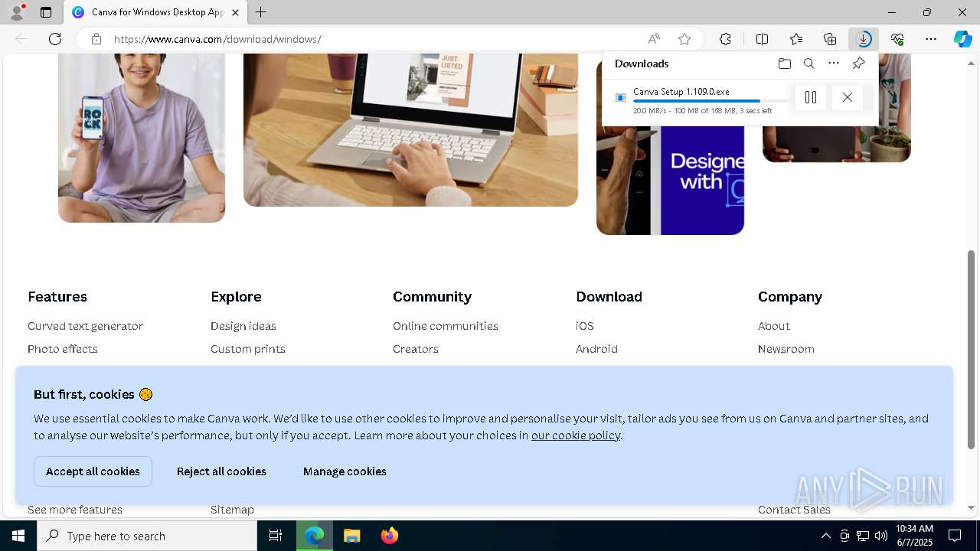Activate Read aloud icon
Viewport: 980px width, 551px height.
click(x=654, y=39)
